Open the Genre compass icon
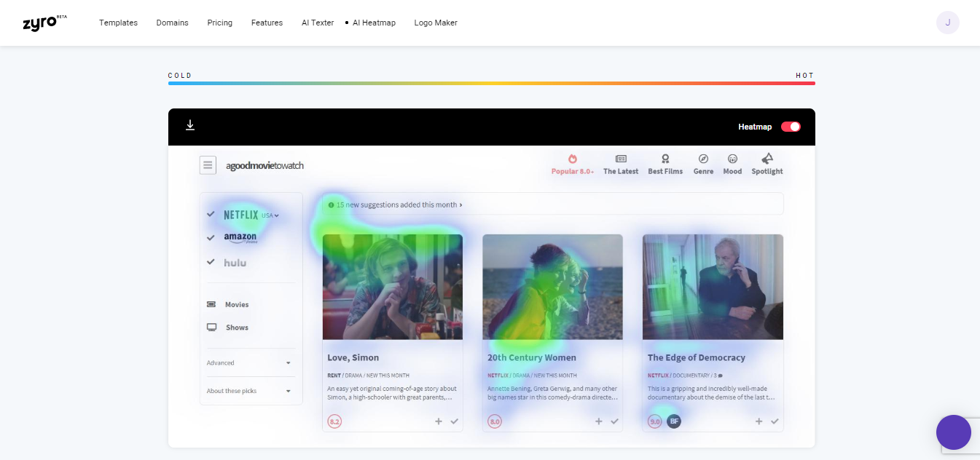The width and height of the screenshot is (980, 460). click(703, 159)
